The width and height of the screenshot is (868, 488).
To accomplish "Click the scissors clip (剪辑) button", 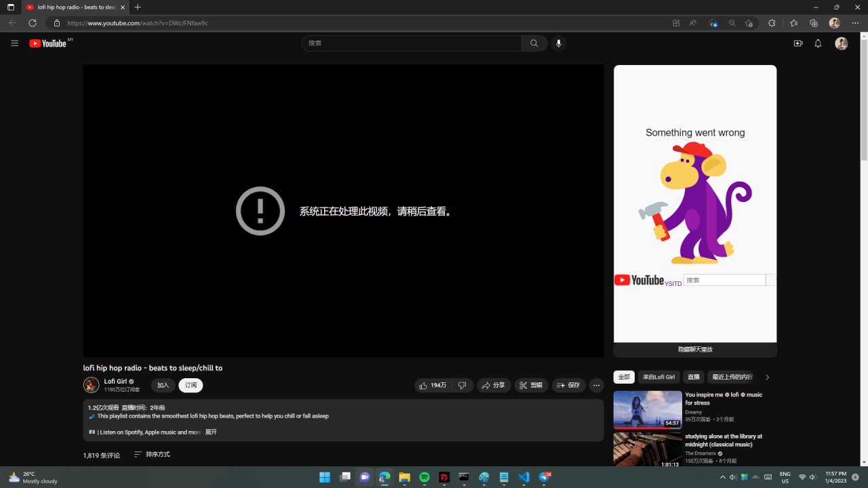I will (x=531, y=385).
